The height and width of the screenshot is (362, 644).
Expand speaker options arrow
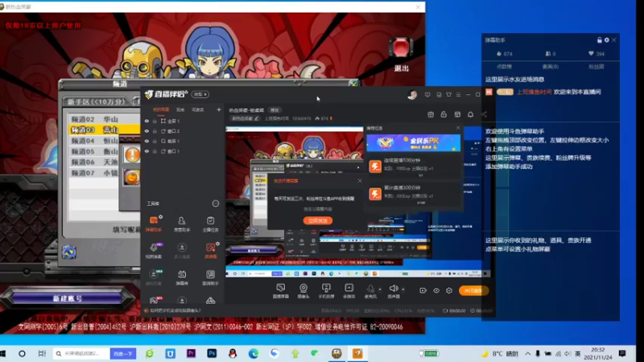click(x=403, y=290)
